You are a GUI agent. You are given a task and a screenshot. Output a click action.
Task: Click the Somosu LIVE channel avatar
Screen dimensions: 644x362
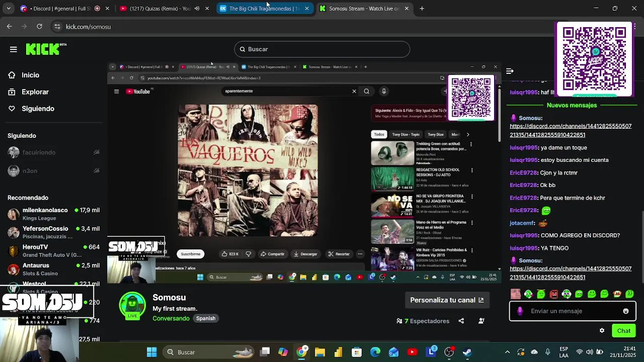pyautogui.click(x=132, y=306)
